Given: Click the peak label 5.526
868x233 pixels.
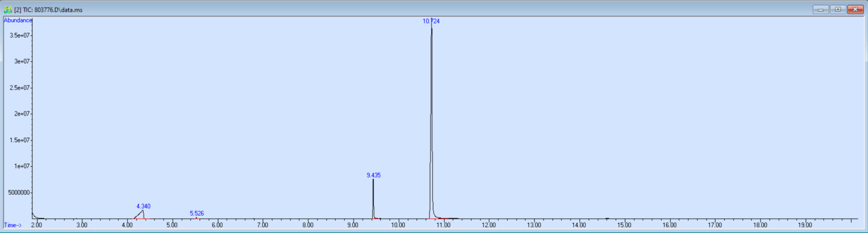Looking at the screenshot, I should click(197, 213).
